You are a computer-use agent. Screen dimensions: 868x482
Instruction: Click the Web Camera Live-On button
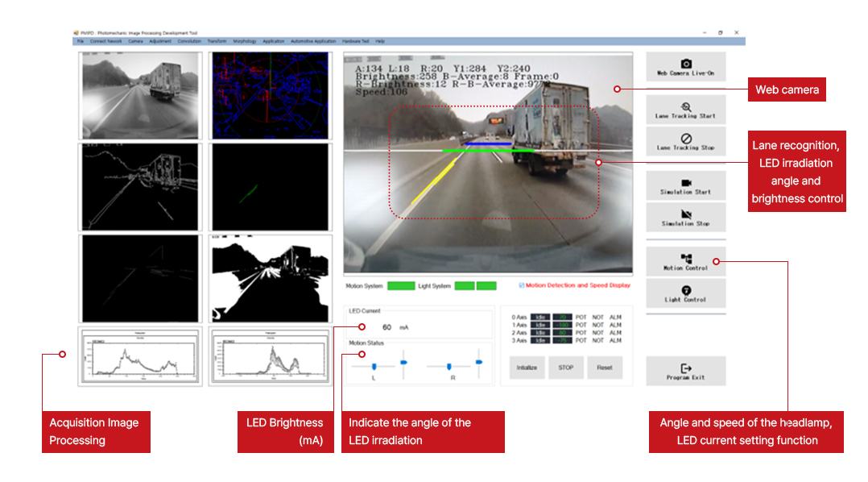click(685, 67)
